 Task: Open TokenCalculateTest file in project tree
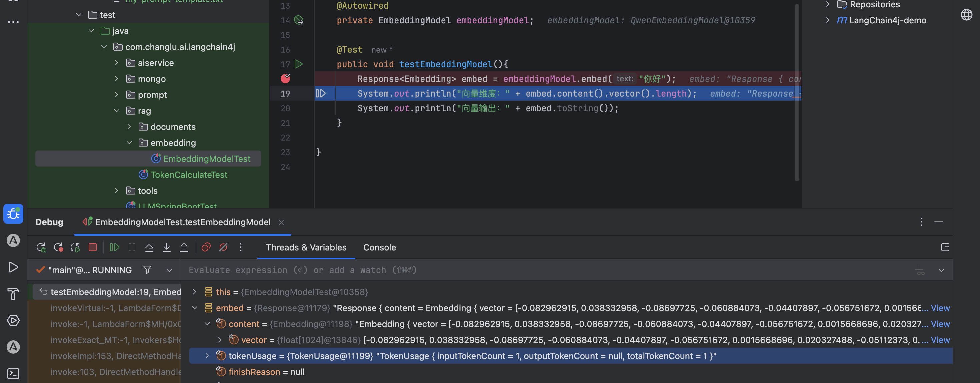[189, 175]
